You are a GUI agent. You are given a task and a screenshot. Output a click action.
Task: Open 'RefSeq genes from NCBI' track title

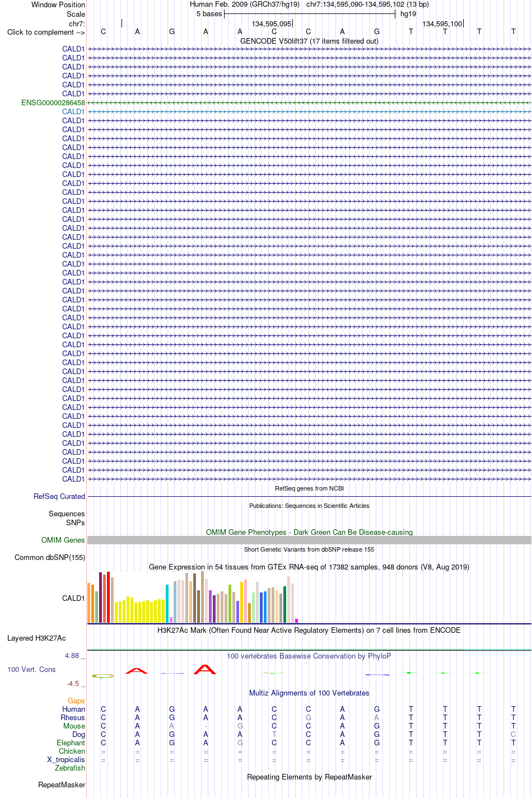click(x=309, y=488)
